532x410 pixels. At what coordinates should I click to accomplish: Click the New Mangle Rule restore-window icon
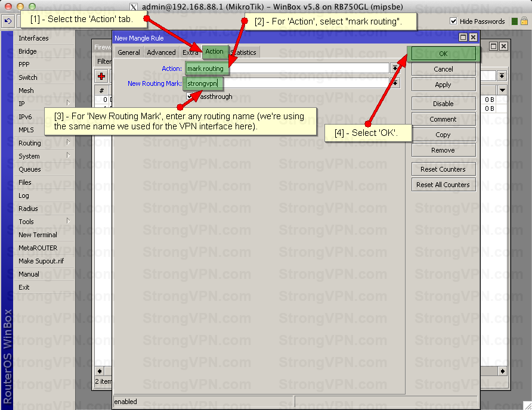click(x=463, y=38)
